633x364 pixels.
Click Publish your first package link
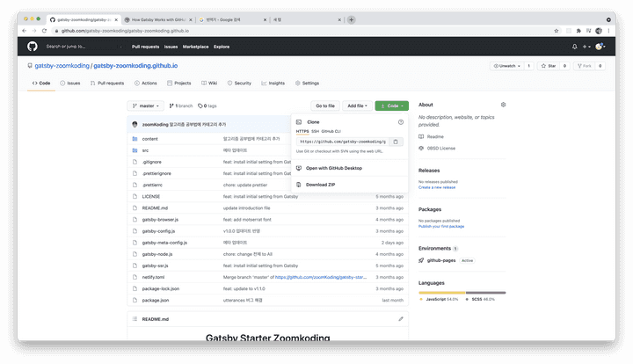pyautogui.click(x=441, y=226)
